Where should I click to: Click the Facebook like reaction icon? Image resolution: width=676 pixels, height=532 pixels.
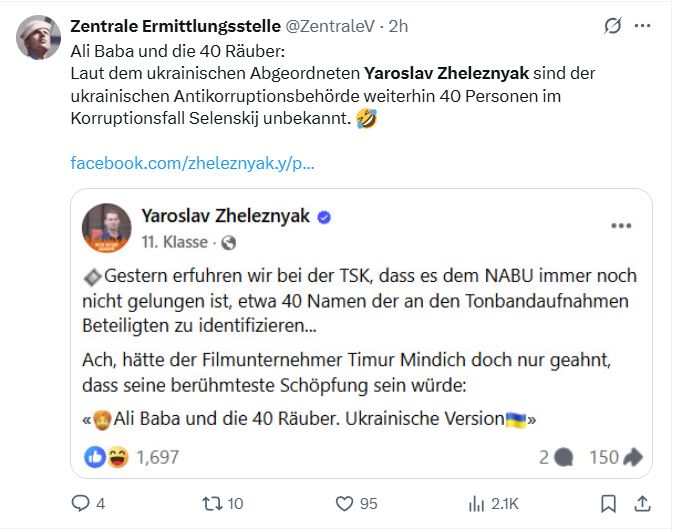95,457
